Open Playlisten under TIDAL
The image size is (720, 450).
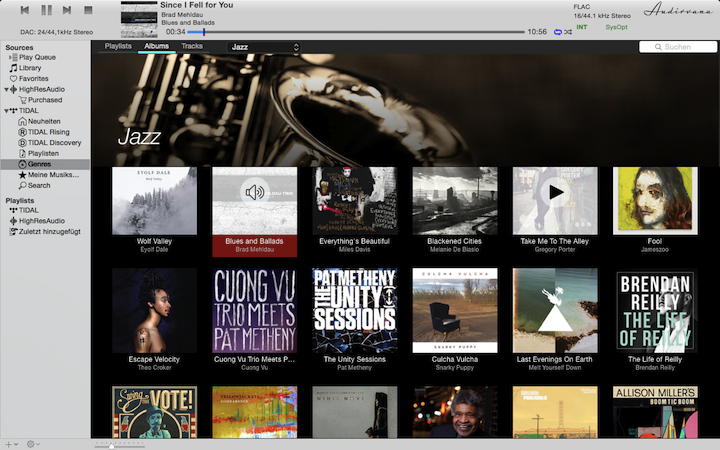point(39,153)
